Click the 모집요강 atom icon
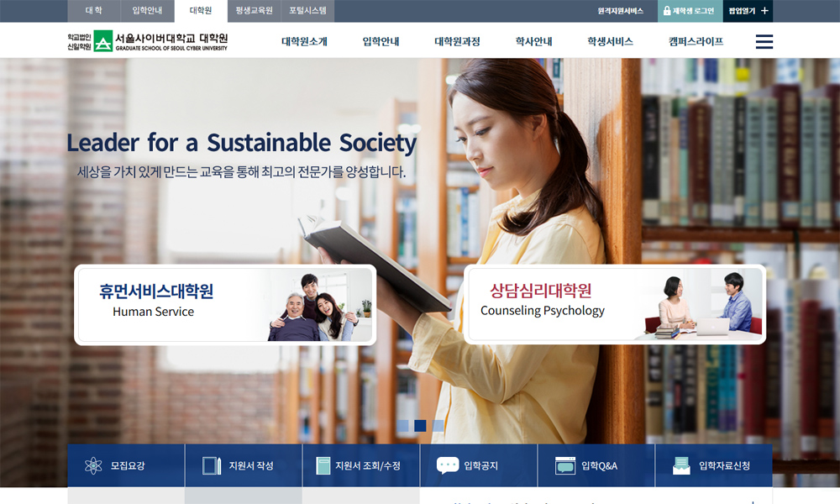The height and width of the screenshot is (504, 840). pos(93,465)
